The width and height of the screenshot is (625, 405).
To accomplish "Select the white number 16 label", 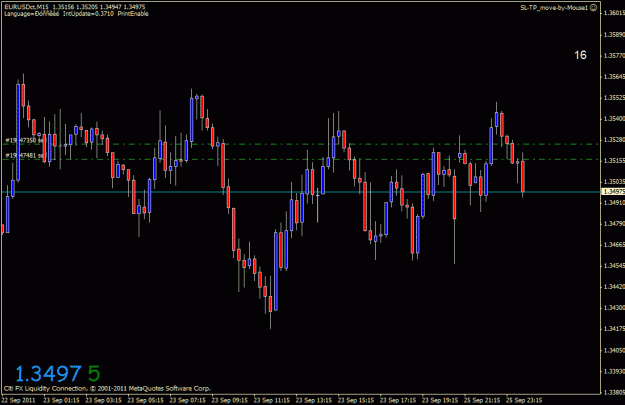I will [580, 55].
